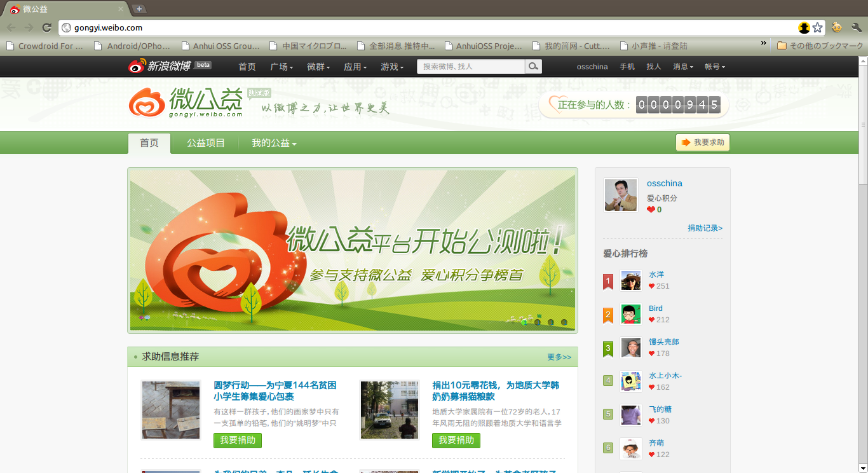Image resolution: width=868 pixels, height=473 pixels.
Task: Open 手机 in the top bar
Action: click(627, 67)
